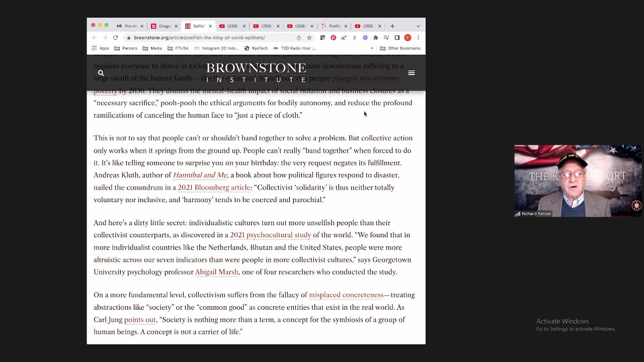Open the Other Bookmarks folder
Viewport: 644px width, 362px height.
400,48
